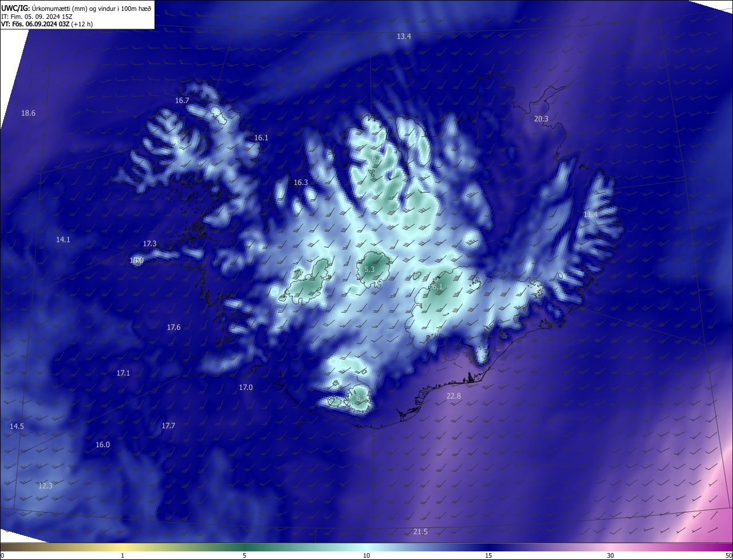This screenshot has width=733, height=560.
Task: Select the 11.4 value label
Action: coord(590,214)
